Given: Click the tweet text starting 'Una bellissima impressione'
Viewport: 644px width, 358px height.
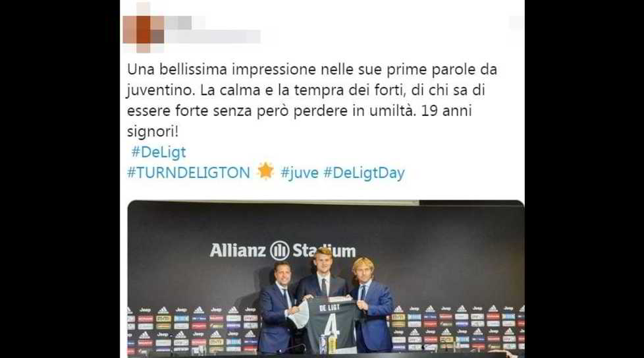Looking at the screenshot, I should (x=311, y=100).
